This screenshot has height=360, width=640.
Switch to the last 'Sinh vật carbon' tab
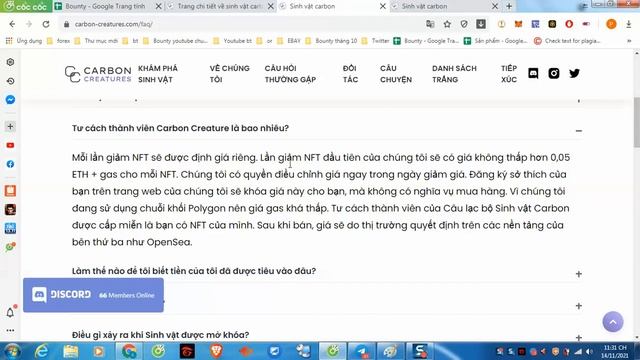(x=445, y=6)
